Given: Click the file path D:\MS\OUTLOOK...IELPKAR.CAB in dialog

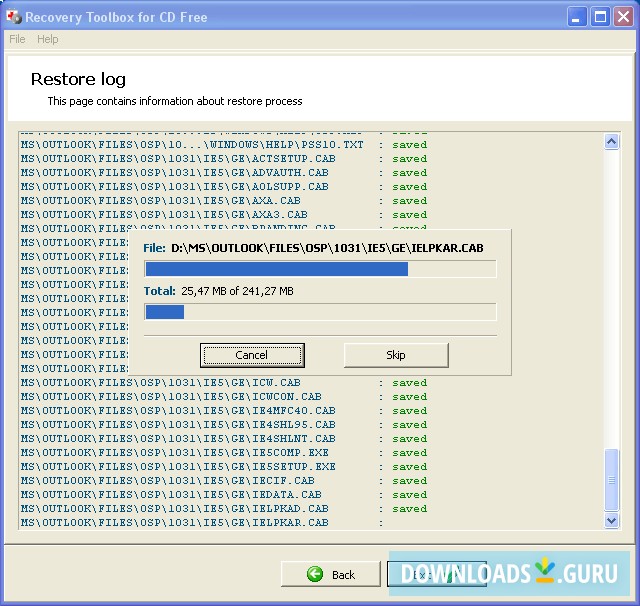Looking at the screenshot, I should coord(327,248).
